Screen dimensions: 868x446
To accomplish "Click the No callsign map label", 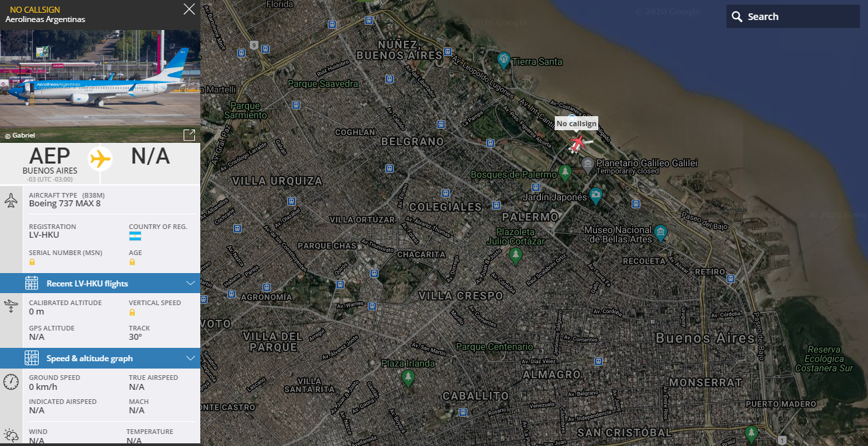I will tap(576, 124).
